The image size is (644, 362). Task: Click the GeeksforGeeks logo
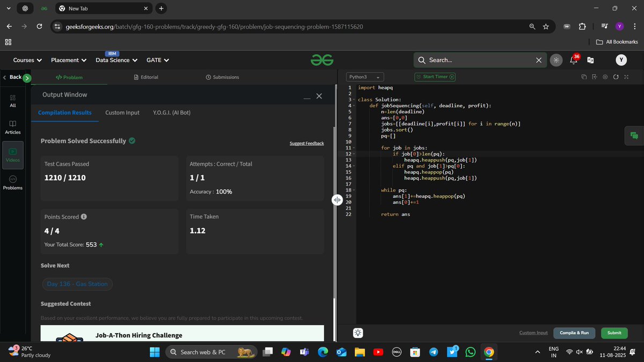click(322, 60)
